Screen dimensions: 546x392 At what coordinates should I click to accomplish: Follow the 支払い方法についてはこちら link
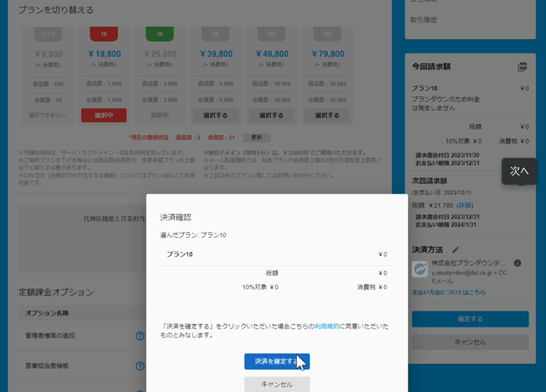[449, 292]
